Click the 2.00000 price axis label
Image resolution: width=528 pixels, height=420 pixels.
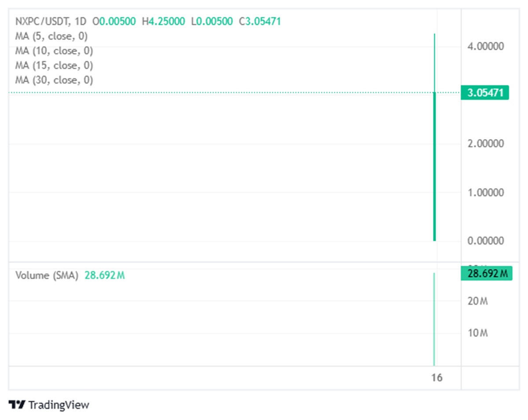pos(486,144)
